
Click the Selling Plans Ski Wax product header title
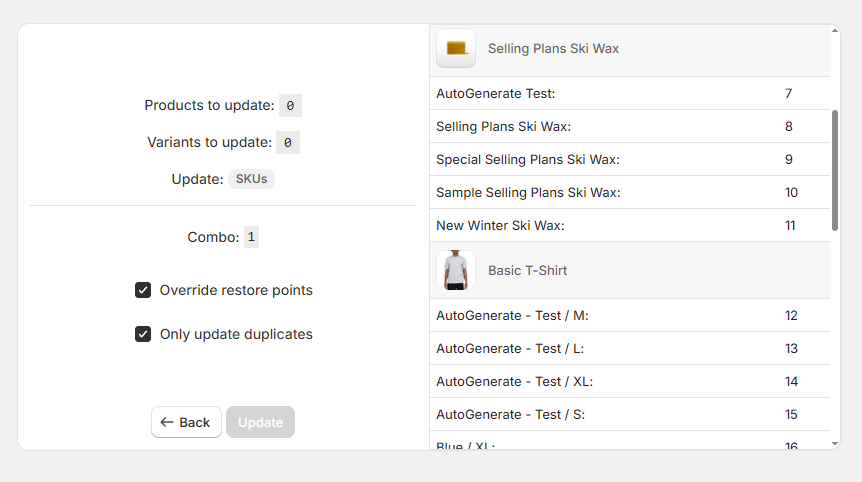[x=553, y=48]
